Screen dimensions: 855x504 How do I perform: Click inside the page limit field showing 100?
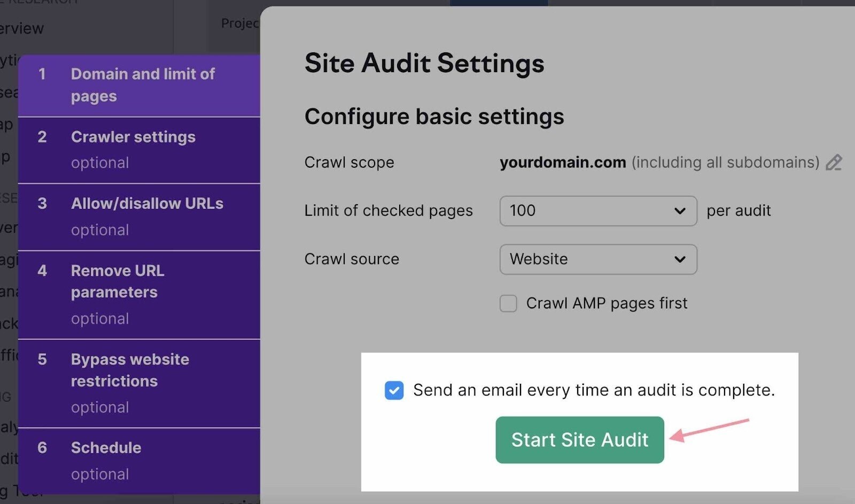point(561,211)
